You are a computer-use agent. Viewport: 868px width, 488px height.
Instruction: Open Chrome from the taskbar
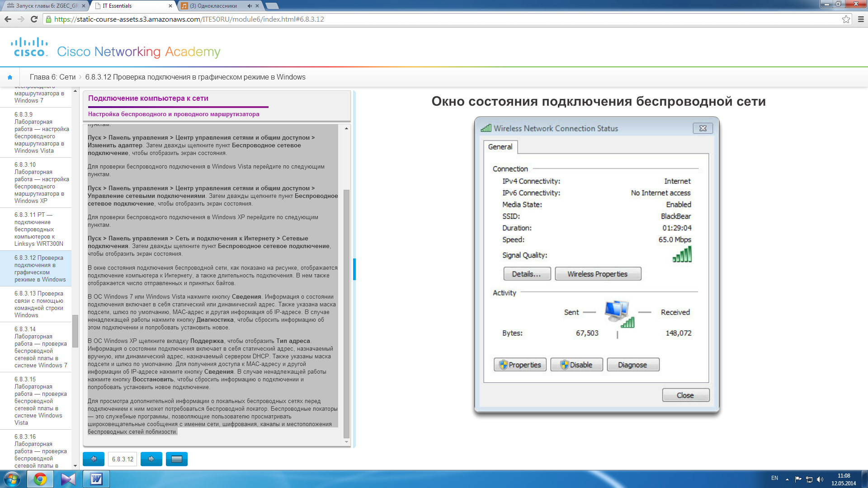tap(40, 479)
